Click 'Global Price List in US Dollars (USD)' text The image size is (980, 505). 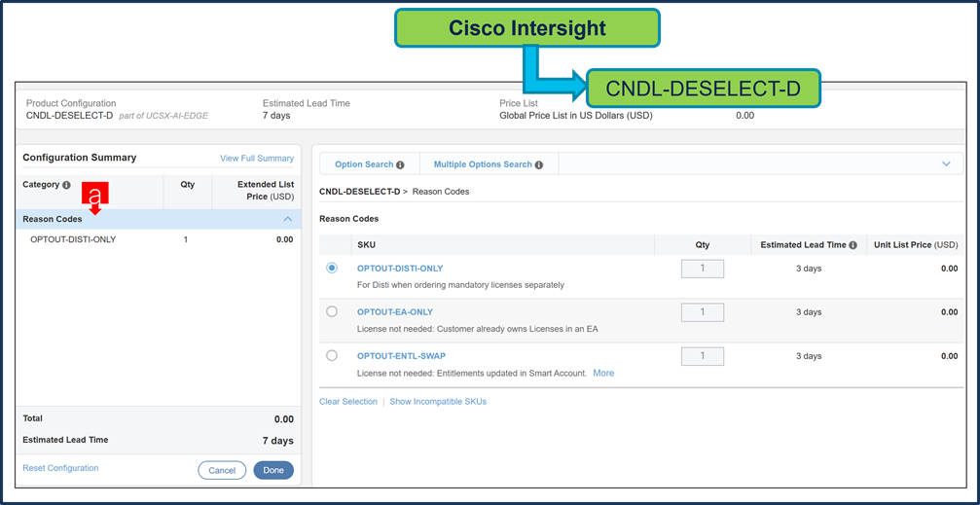(x=575, y=115)
